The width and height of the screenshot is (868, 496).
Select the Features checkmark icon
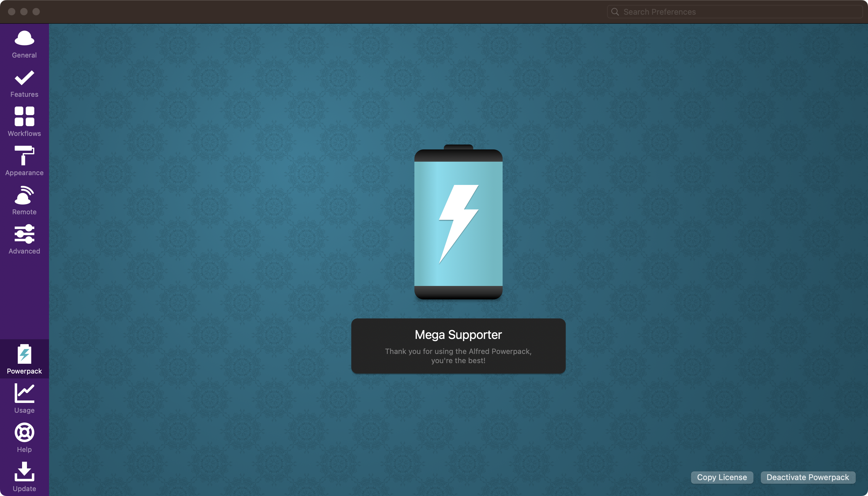[x=24, y=78]
